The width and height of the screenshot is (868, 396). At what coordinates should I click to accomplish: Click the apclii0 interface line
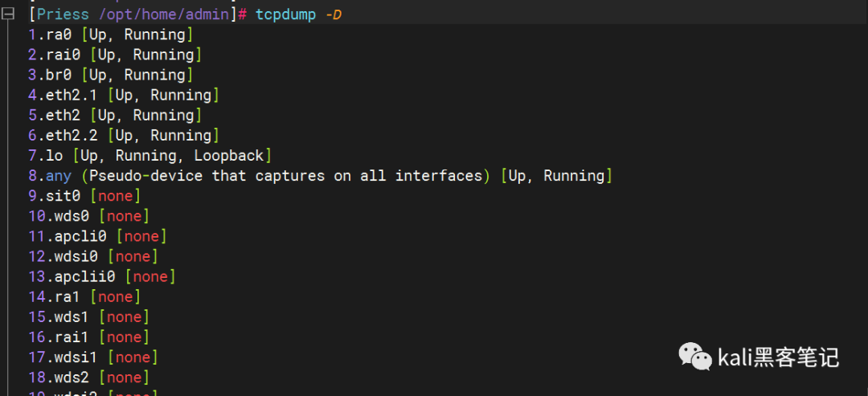click(102, 276)
